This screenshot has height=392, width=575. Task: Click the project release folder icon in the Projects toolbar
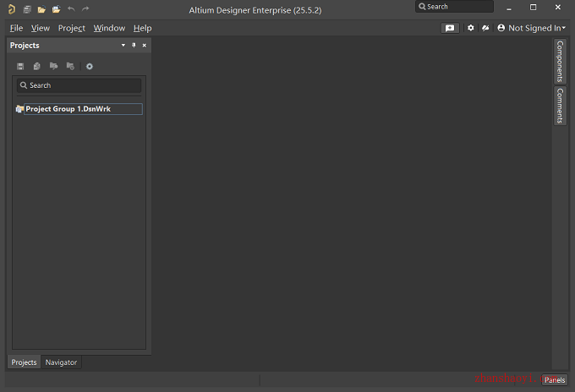70,66
